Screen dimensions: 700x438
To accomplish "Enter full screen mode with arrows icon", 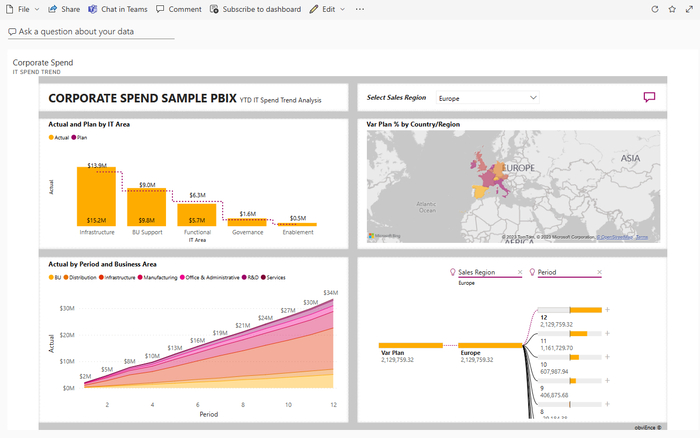I will pyautogui.click(x=690, y=9).
